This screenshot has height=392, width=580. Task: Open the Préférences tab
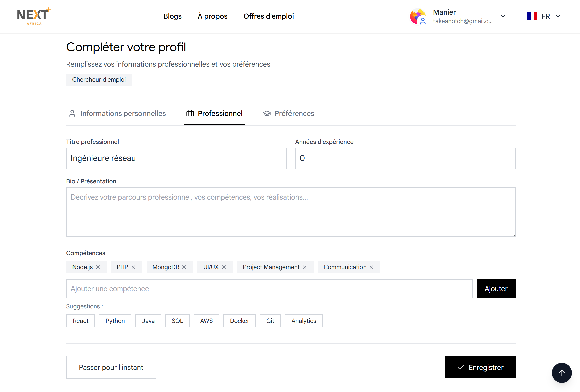click(x=289, y=113)
